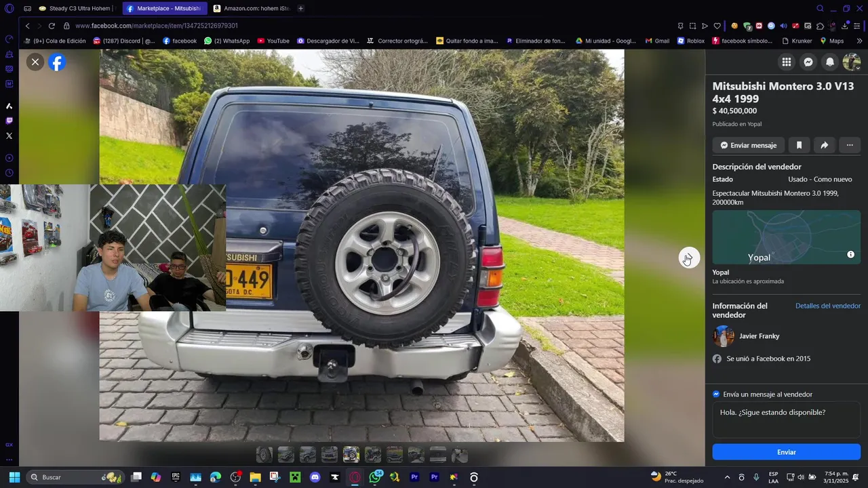Reload the page
Screen dimensions: 868x488
click(x=52, y=26)
